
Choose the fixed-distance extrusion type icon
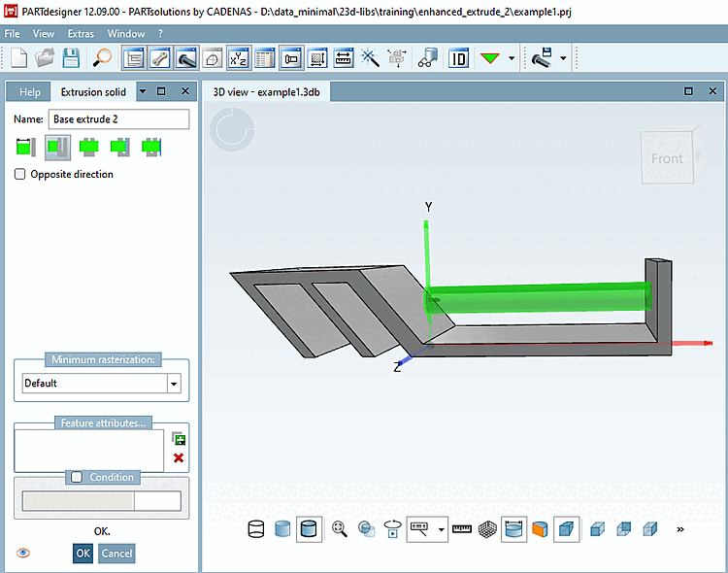click(x=24, y=148)
